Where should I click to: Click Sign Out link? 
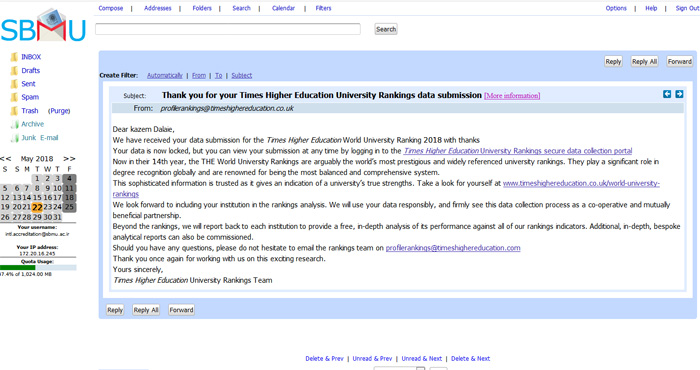tap(687, 8)
